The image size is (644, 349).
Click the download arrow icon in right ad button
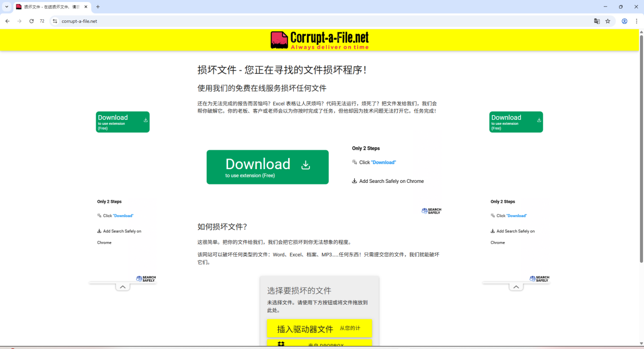point(539,120)
